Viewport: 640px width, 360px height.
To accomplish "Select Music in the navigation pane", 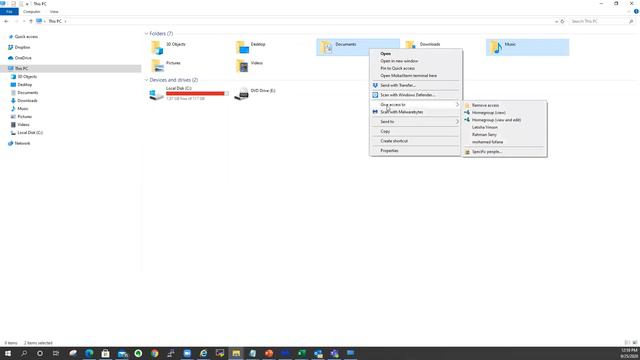I will coord(22,109).
